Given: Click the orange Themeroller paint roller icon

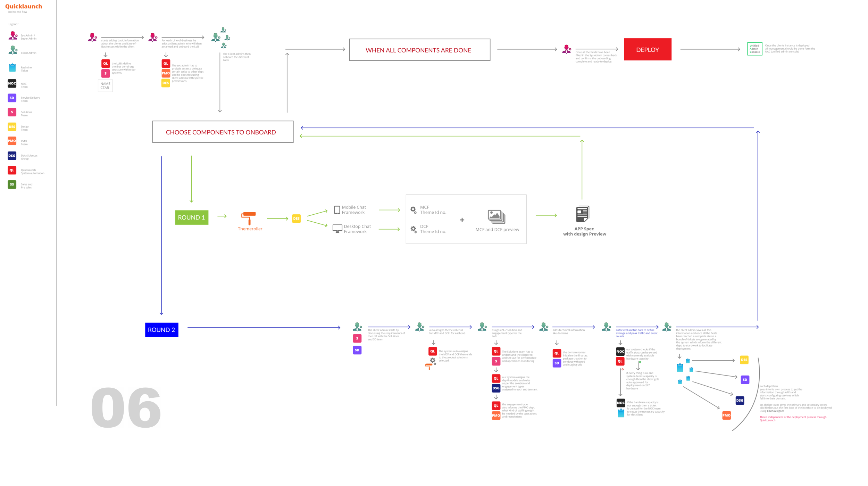Looking at the screenshot, I should tap(249, 218).
